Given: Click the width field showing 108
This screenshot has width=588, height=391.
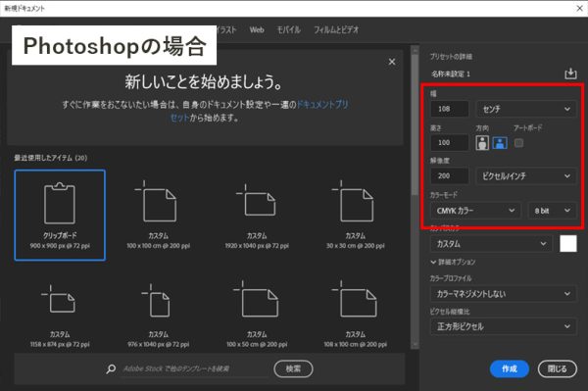Looking at the screenshot, I should coord(449,109).
